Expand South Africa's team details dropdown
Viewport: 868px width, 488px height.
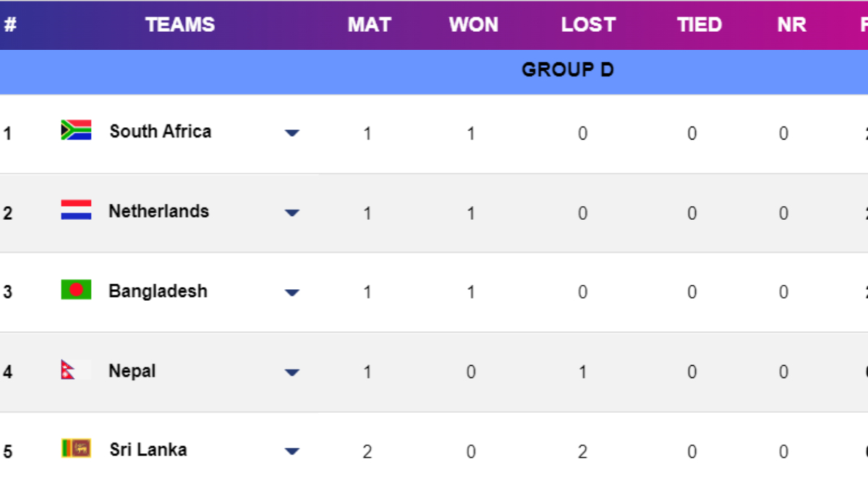point(292,133)
